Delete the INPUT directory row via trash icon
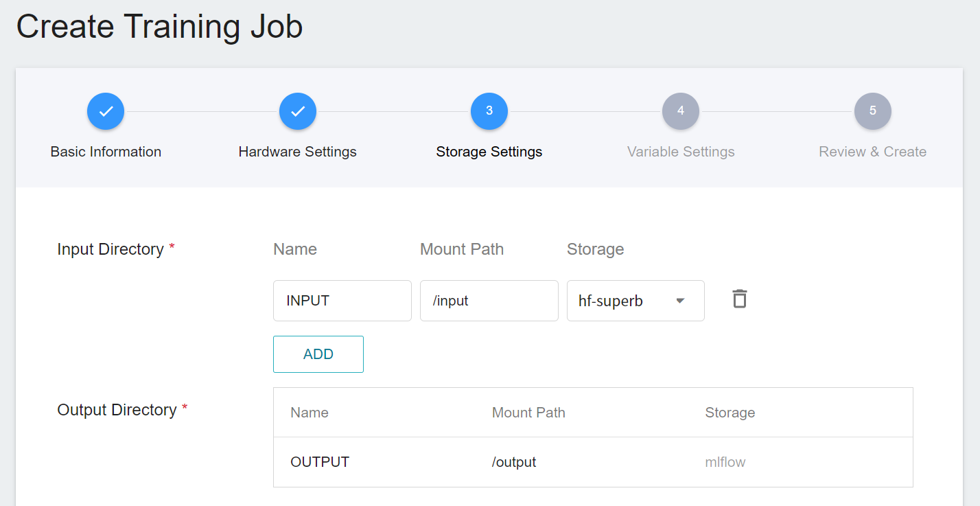Image resolution: width=980 pixels, height=506 pixels. (739, 299)
